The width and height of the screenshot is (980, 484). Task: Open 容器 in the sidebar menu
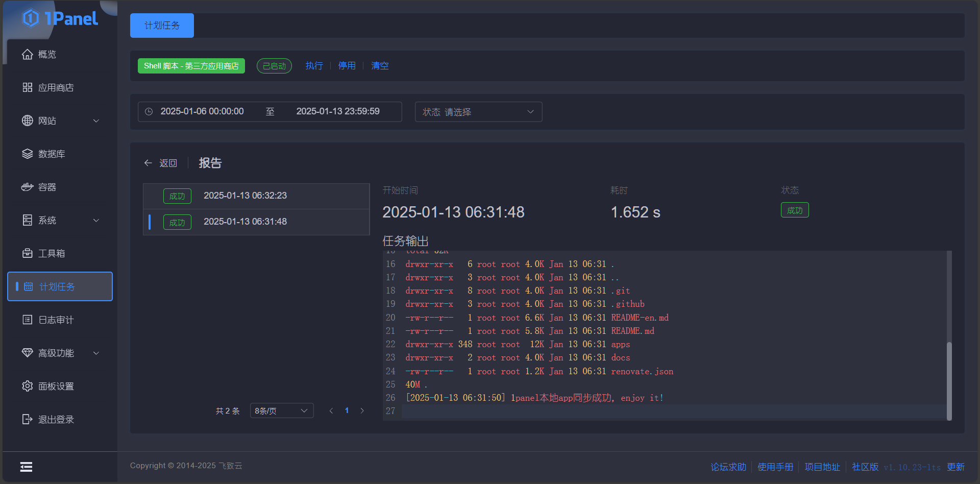pos(60,187)
